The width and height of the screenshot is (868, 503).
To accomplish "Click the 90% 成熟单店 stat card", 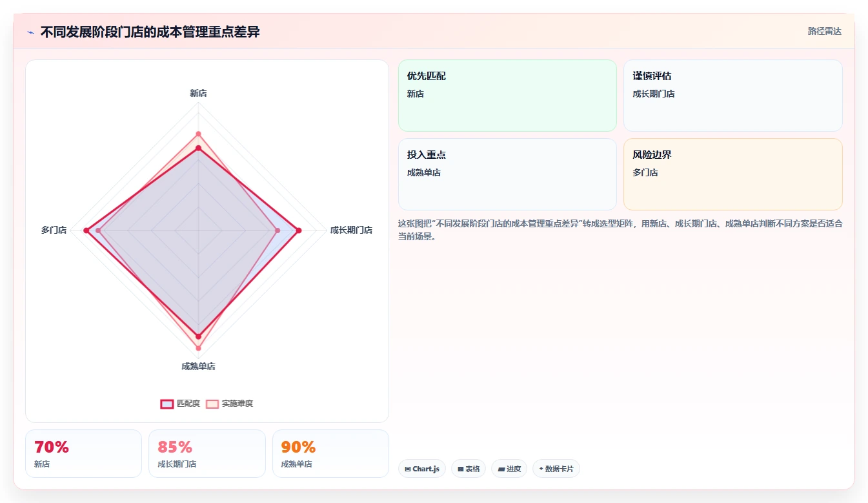I will click(x=330, y=453).
